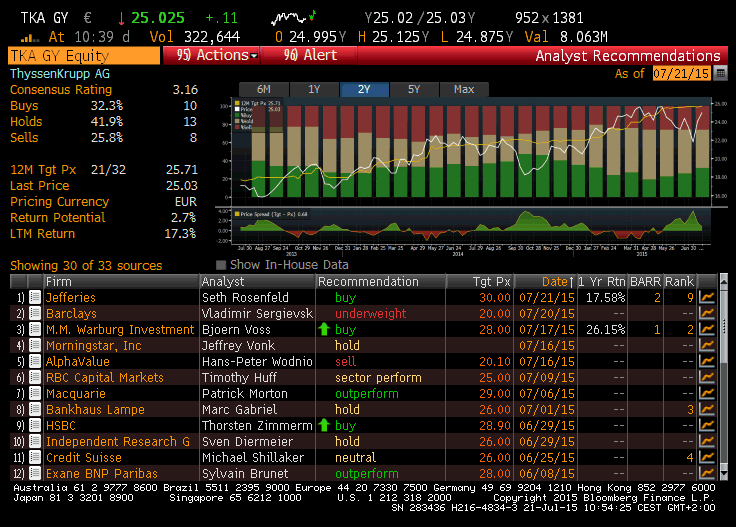
Task: Click the 12M Tgt Px label
Action: [43, 169]
